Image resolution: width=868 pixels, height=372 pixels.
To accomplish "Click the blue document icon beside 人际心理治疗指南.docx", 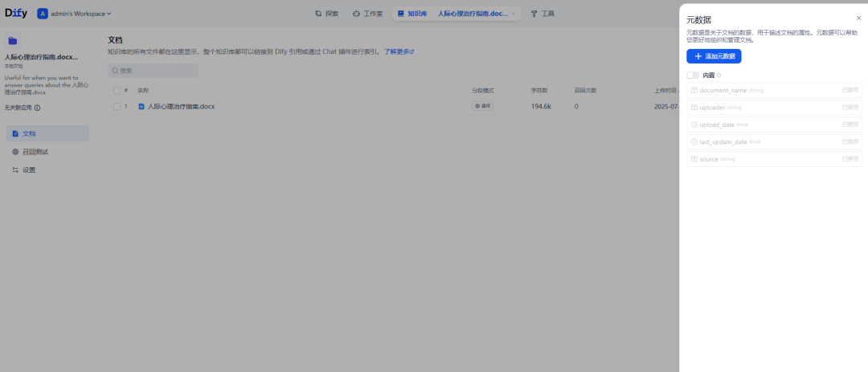I will click(141, 107).
